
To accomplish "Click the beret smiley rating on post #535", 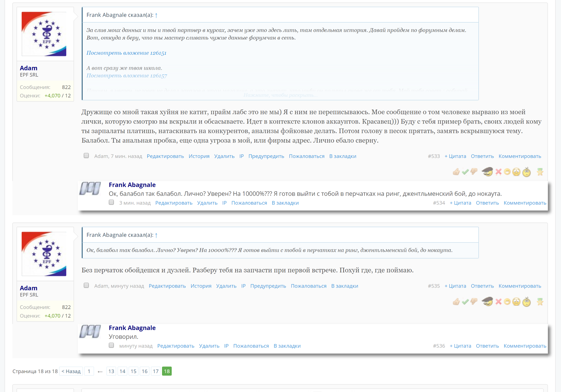I will [x=487, y=302].
